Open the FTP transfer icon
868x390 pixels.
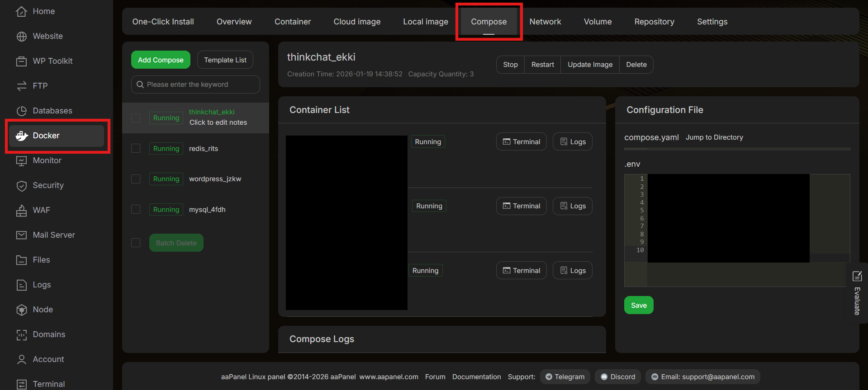(21, 86)
